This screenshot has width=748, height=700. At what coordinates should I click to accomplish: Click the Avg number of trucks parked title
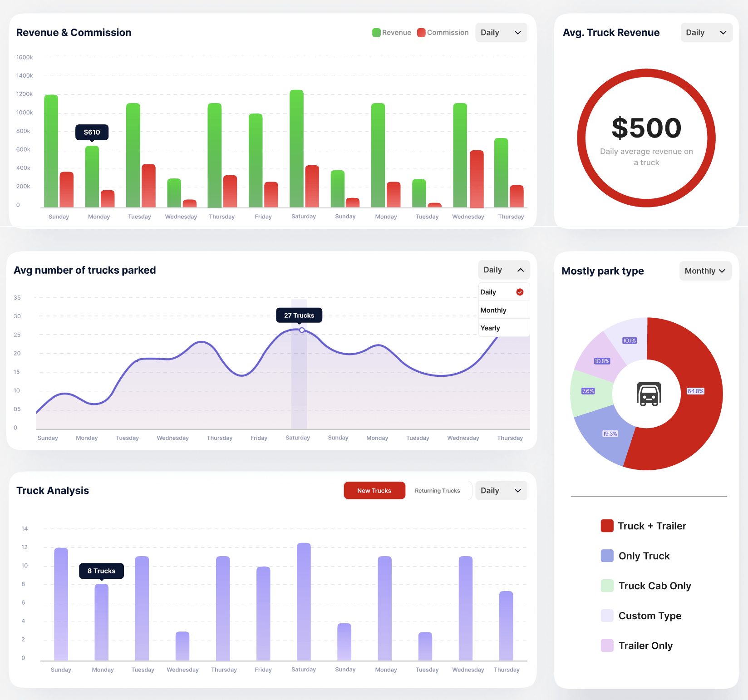[x=85, y=270]
